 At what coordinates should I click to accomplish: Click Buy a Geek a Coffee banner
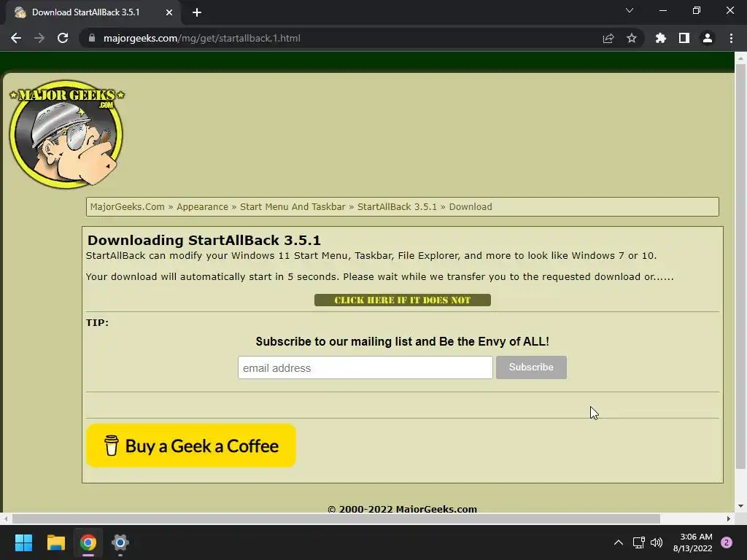[x=191, y=446]
